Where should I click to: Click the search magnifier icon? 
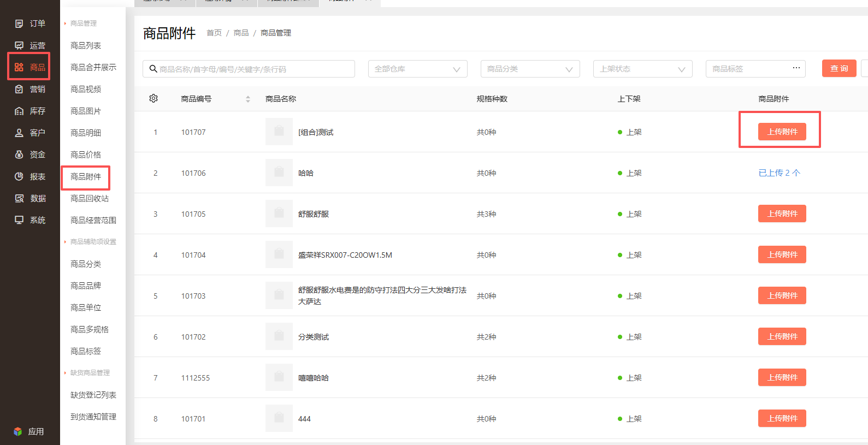(153, 69)
